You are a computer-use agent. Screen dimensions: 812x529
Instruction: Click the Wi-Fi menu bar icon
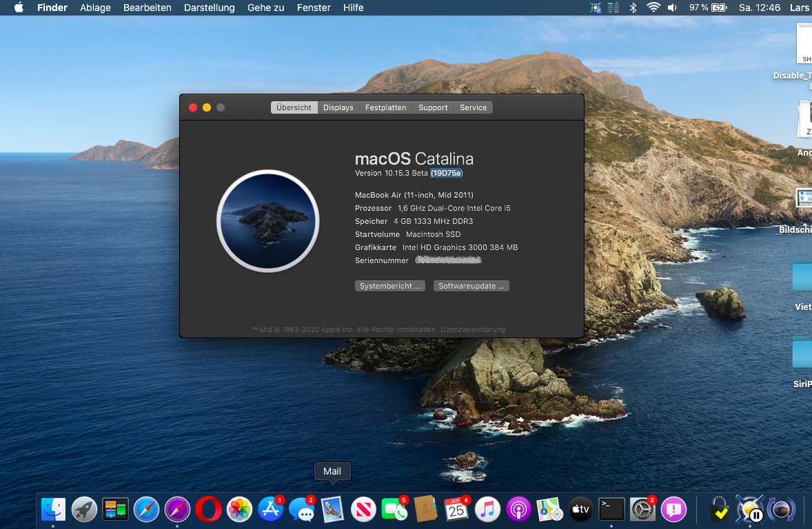(653, 8)
